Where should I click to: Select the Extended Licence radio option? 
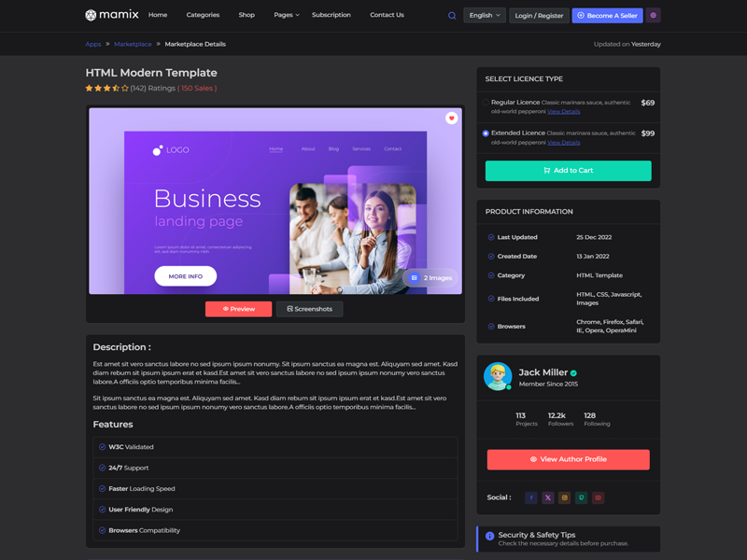point(486,133)
